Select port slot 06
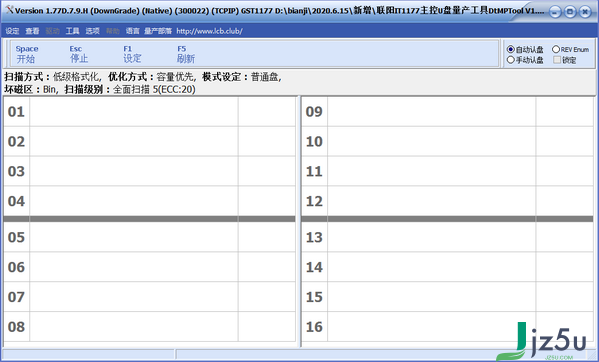The height and width of the screenshot is (362, 599). (x=149, y=267)
